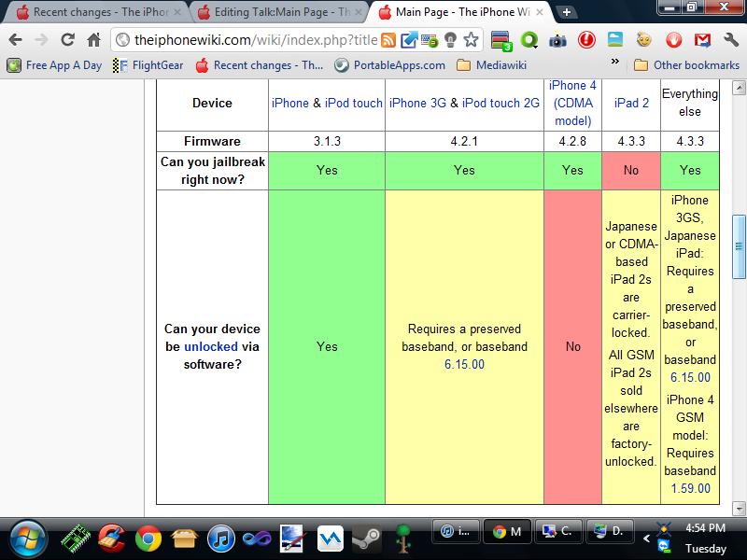Open the picture editor taskbar icon
This screenshot has height=560, width=747.
[x=291, y=539]
